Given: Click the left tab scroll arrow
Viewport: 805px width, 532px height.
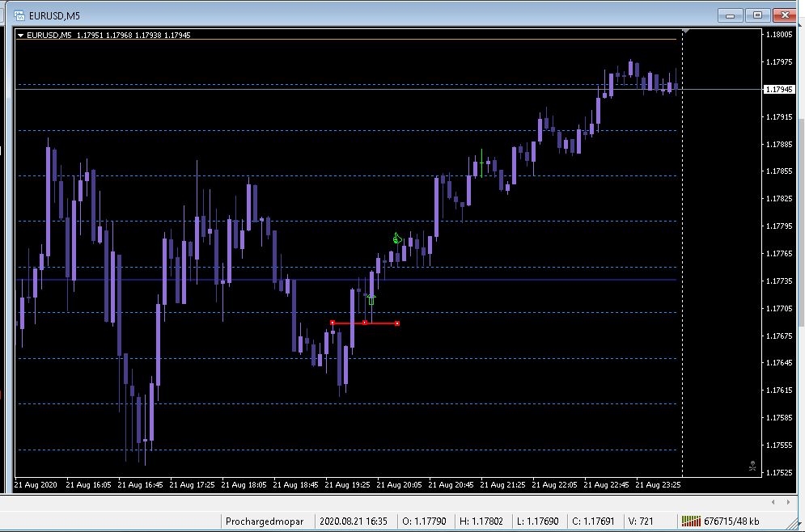Looking at the screenshot, I should 773,502.
